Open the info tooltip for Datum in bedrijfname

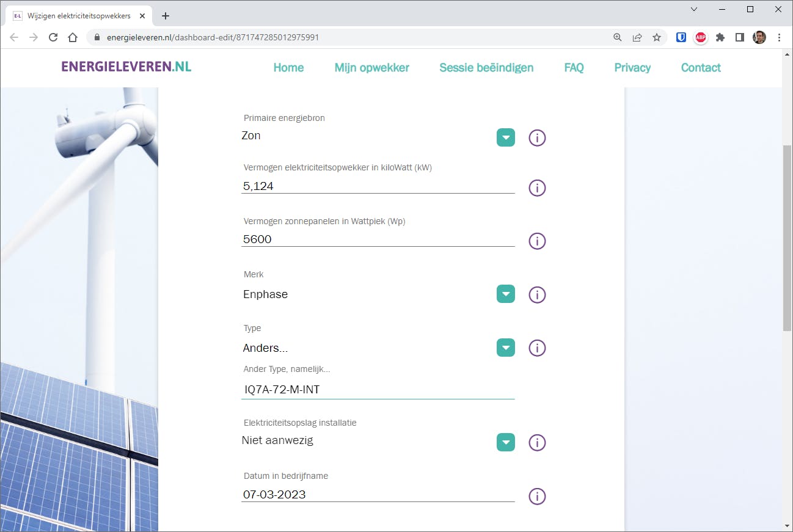537,496
